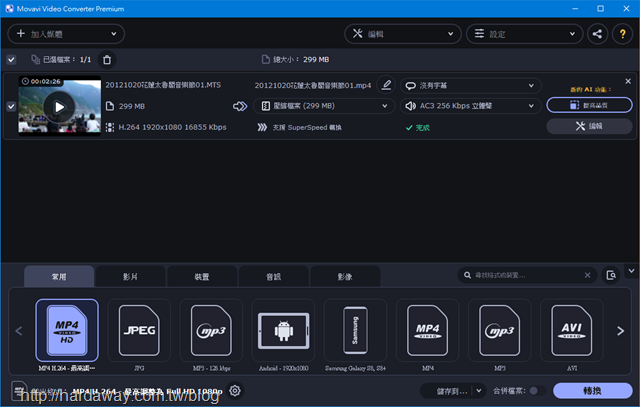Select the MP3 128 kbps format icon
Viewport: 640px width, 407px height.
[211, 330]
